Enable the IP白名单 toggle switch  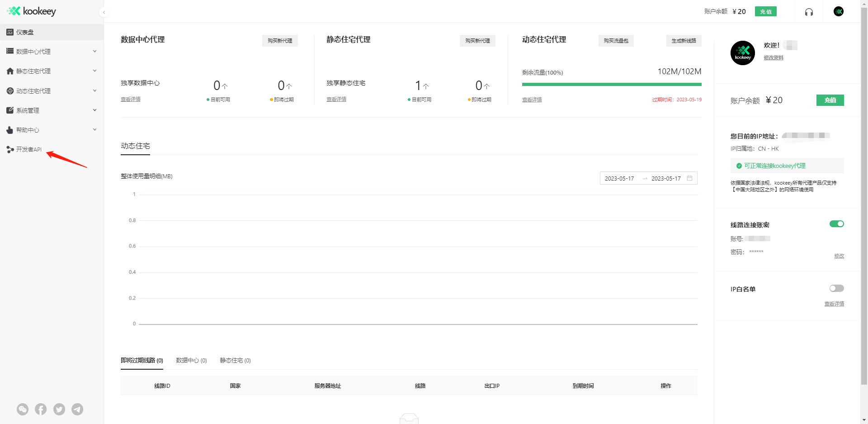[836, 288]
